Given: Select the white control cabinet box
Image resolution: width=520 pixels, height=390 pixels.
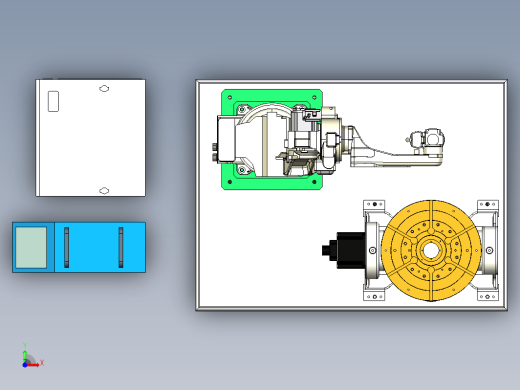Looking at the screenshot, I should click(90, 138).
